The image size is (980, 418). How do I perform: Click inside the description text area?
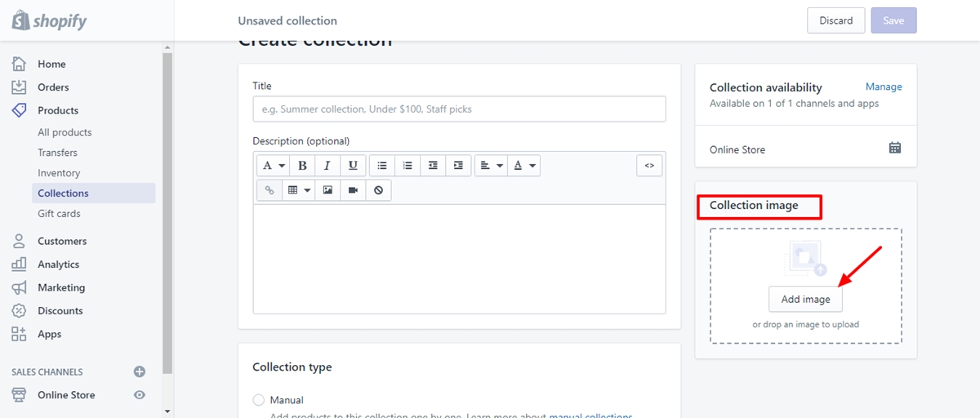[459, 259]
